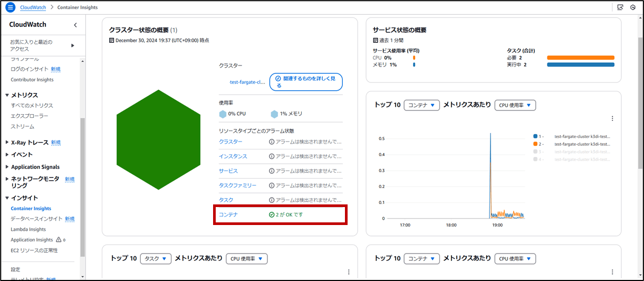Click 新規 next to X-Ray トレース

pos(56,143)
